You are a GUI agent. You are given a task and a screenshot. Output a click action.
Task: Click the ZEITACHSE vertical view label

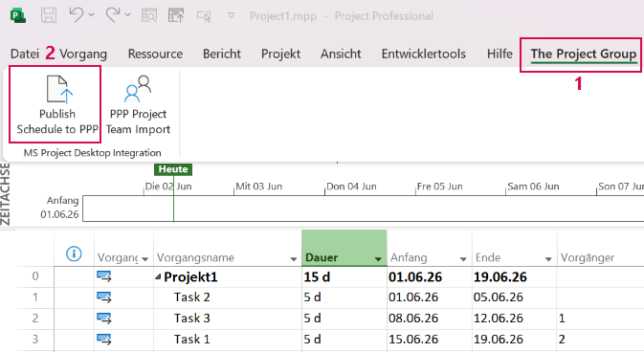click(5, 194)
